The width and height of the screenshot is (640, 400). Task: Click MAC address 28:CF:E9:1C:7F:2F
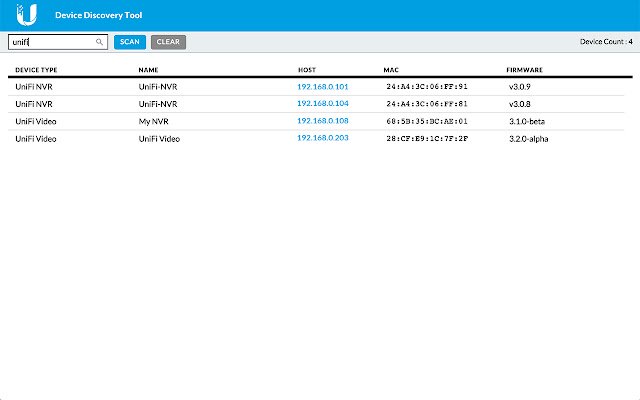(x=427, y=138)
